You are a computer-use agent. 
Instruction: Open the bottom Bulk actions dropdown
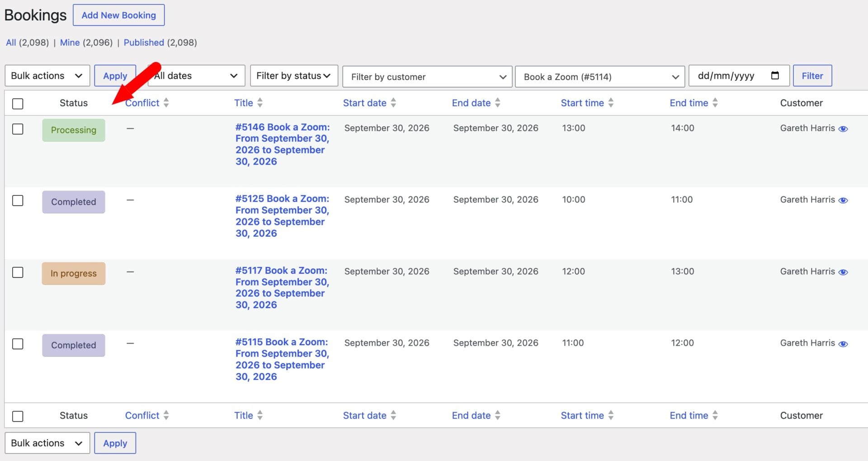47,443
